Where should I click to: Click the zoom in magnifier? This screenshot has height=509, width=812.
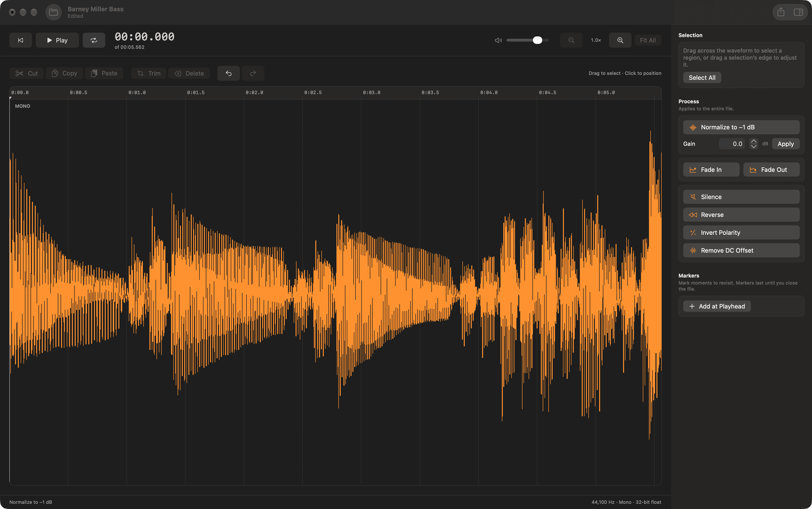tap(620, 40)
